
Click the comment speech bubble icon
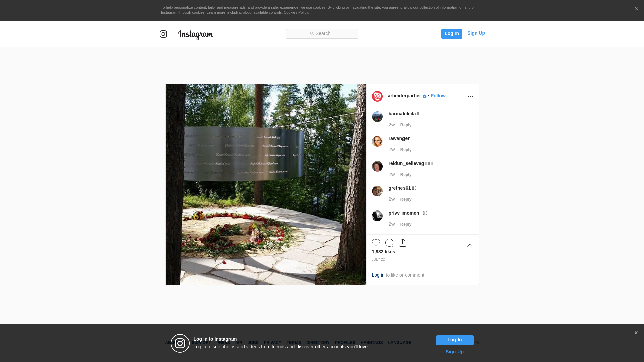click(389, 243)
